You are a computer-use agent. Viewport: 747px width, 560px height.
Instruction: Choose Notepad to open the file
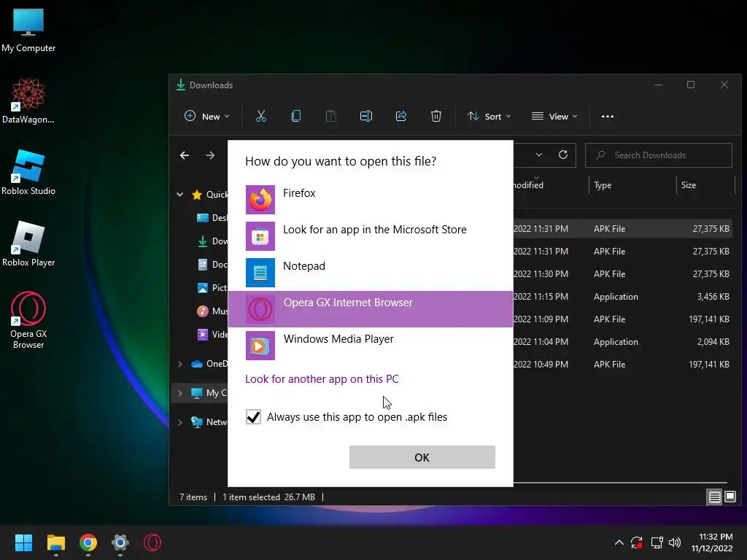[371, 273]
